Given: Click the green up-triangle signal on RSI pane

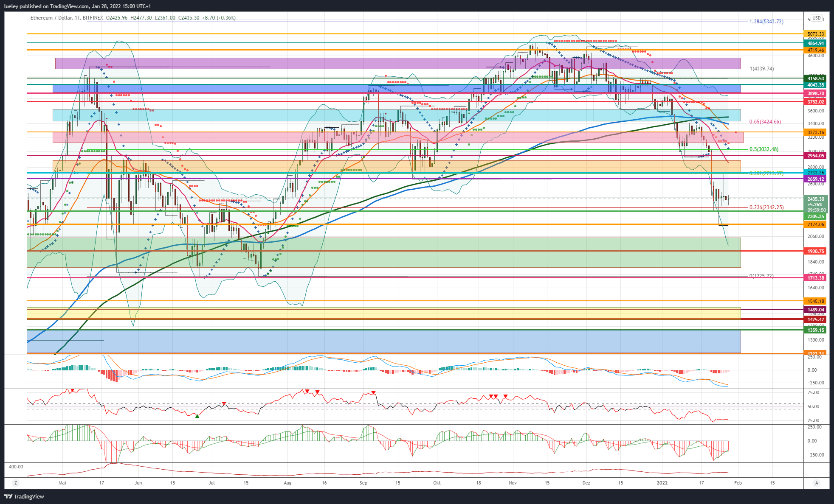Looking at the screenshot, I should (197, 417).
